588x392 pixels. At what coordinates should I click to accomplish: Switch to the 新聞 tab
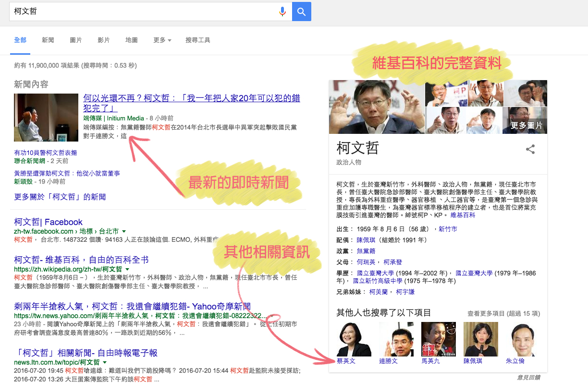(48, 40)
